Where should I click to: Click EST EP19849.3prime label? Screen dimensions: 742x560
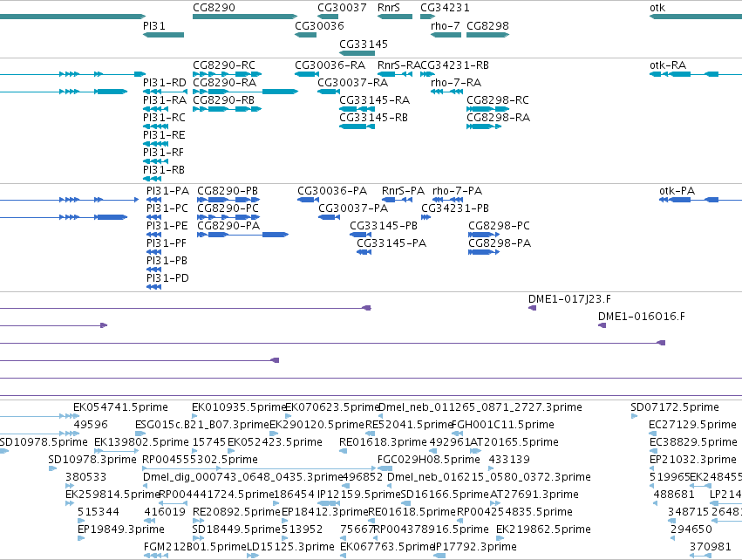click(x=121, y=529)
